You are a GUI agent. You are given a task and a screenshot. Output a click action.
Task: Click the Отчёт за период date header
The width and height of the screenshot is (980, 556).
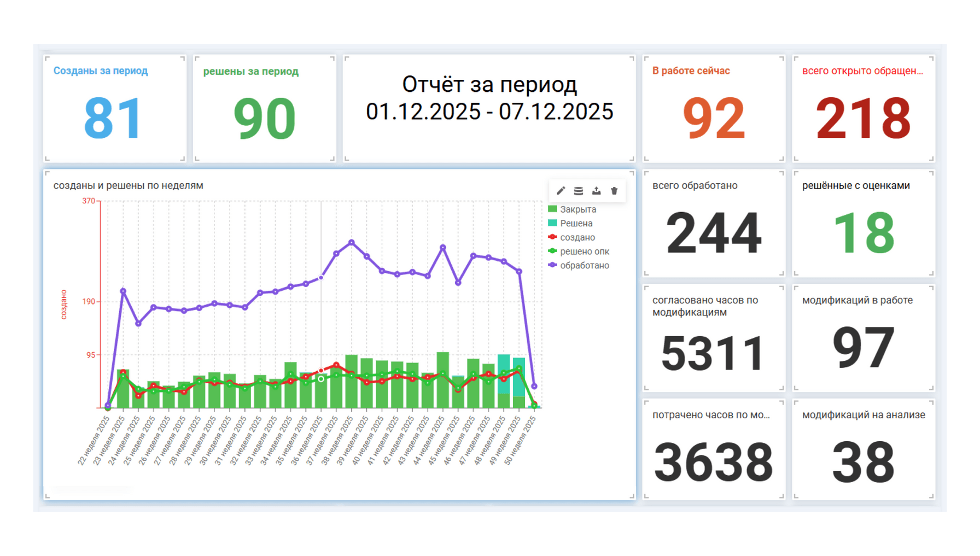[489, 98]
